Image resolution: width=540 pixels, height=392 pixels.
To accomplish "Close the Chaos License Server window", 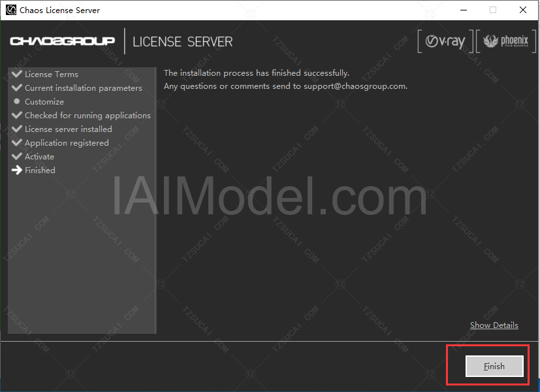I will pos(523,10).
